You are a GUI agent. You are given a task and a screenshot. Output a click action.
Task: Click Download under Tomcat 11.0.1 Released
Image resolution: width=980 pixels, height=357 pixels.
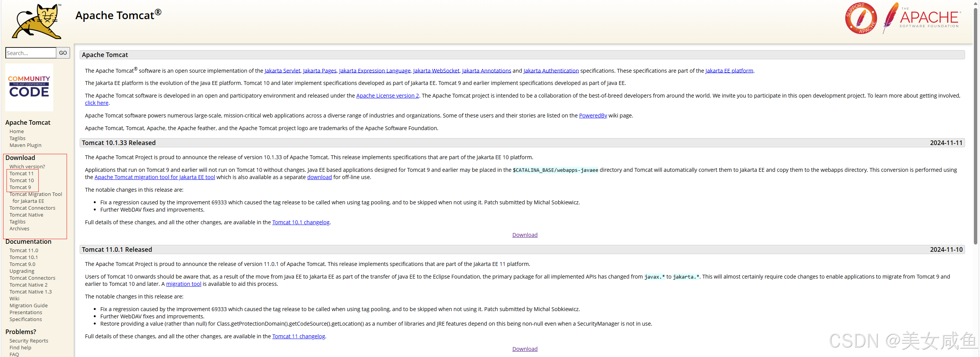pyautogui.click(x=525, y=349)
